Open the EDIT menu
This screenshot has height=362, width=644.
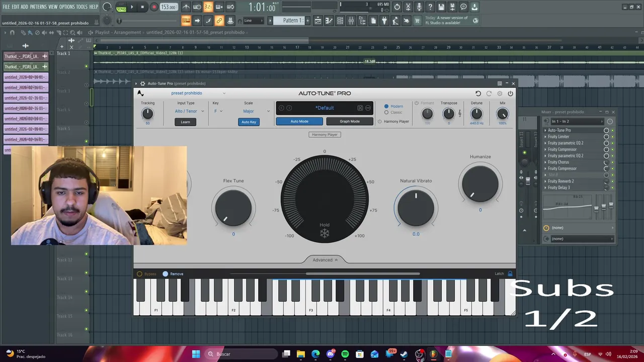click(x=16, y=7)
